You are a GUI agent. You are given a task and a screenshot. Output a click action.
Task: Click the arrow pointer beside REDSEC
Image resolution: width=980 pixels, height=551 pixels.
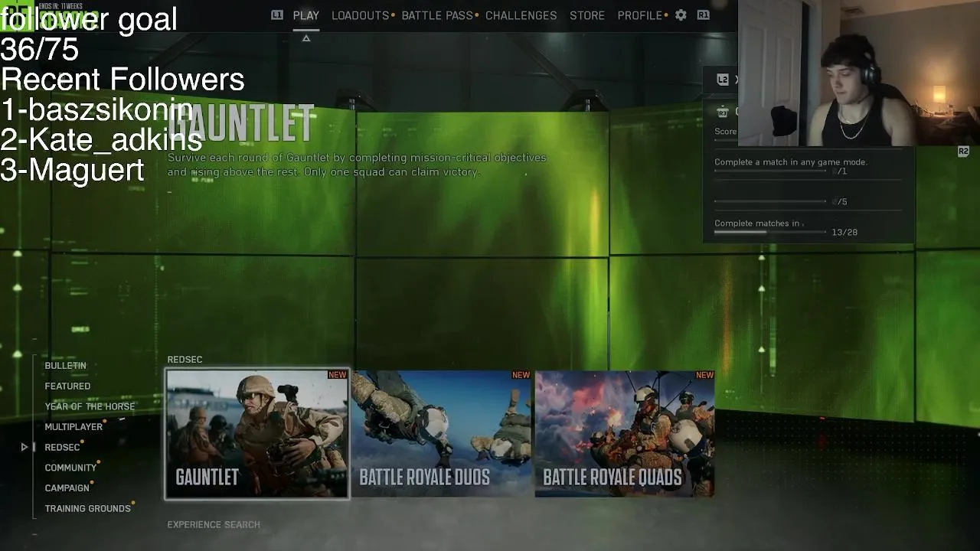pyautogui.click(x=24, y=447)
